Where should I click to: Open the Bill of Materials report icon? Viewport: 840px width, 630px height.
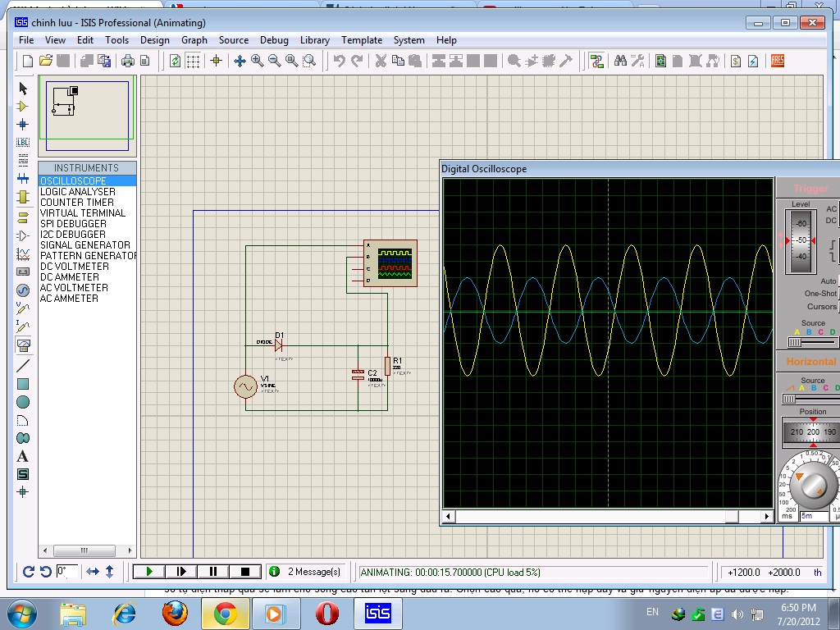click(736, 61)
